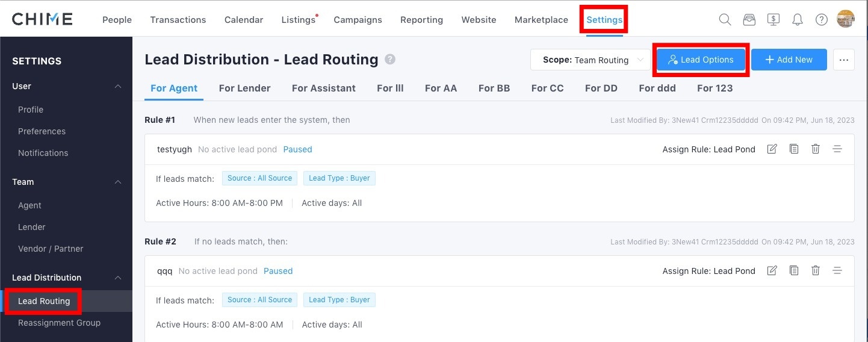Click the inbox tray icon in header

tap(749, 19)
